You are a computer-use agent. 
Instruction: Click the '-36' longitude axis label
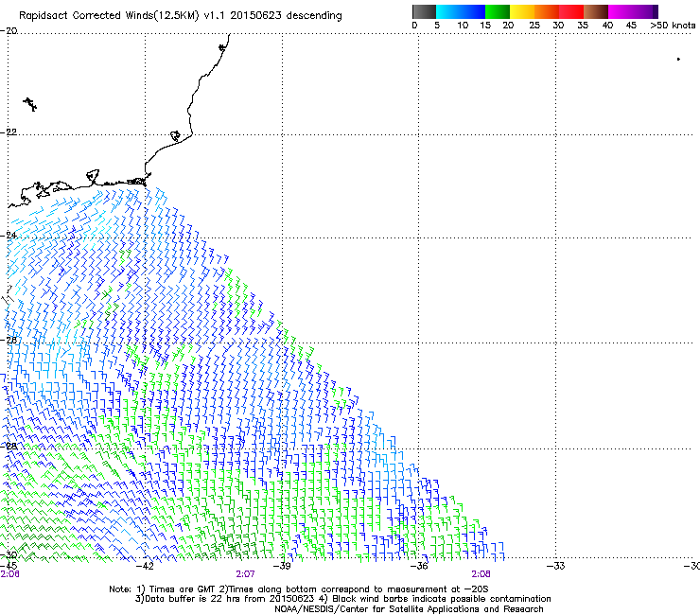click(419, 566)
